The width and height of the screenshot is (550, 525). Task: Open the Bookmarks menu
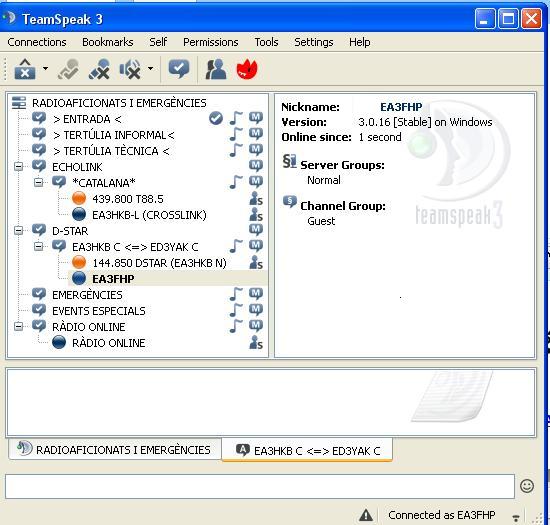tap(108, 42)
